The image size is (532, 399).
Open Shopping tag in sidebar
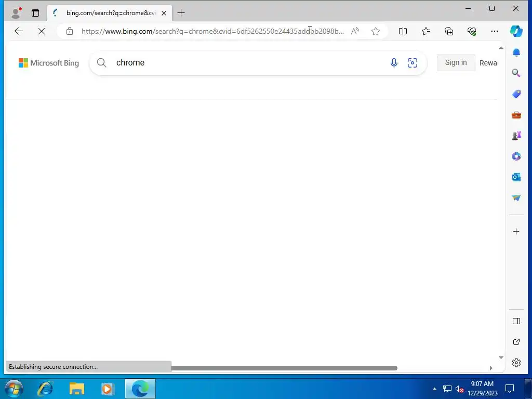[516, 94]
